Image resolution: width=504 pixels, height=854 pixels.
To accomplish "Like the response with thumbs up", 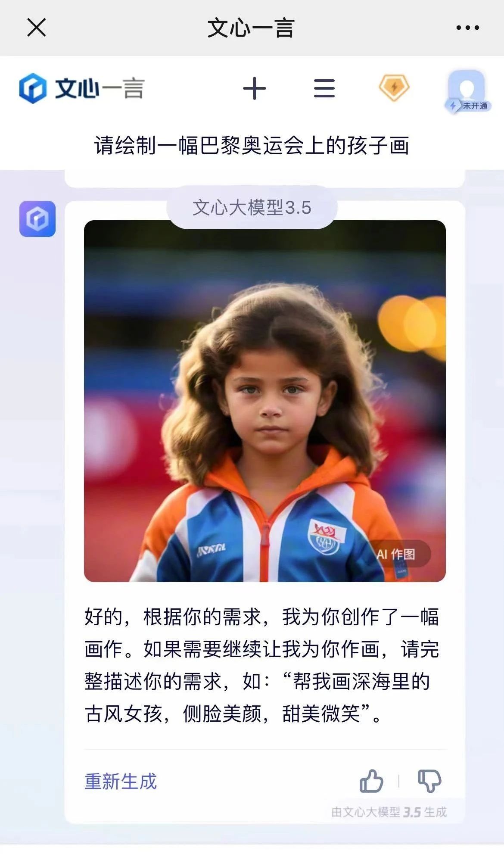I will tap(371, 781).
